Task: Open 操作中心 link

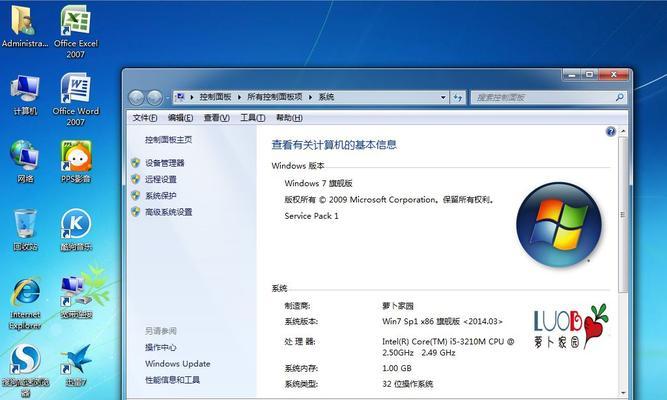Action: tap(160, 348)
